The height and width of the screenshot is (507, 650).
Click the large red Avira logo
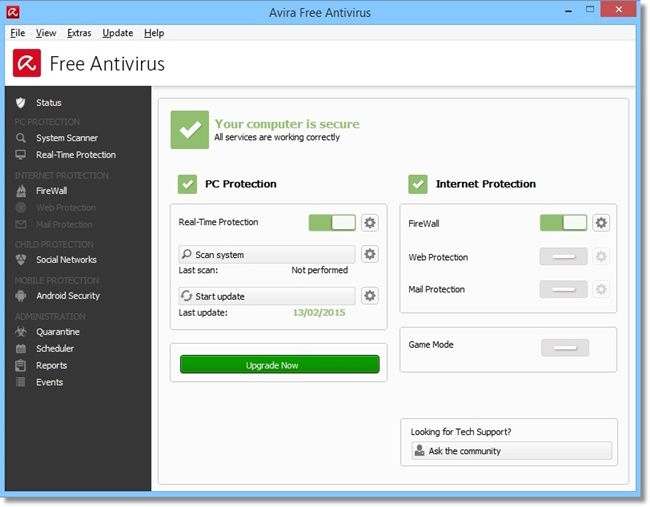click(27, 63)
